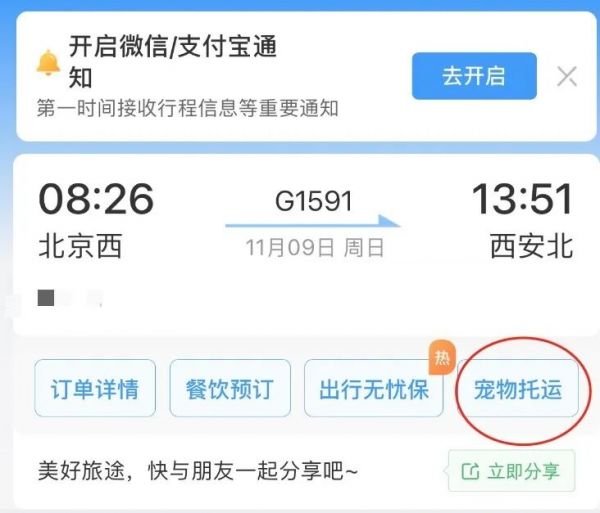Image resolution: width=600 pixels, height=513 pixels.
Task: Click departure time 08:26
Action: (x=96, y=199)
